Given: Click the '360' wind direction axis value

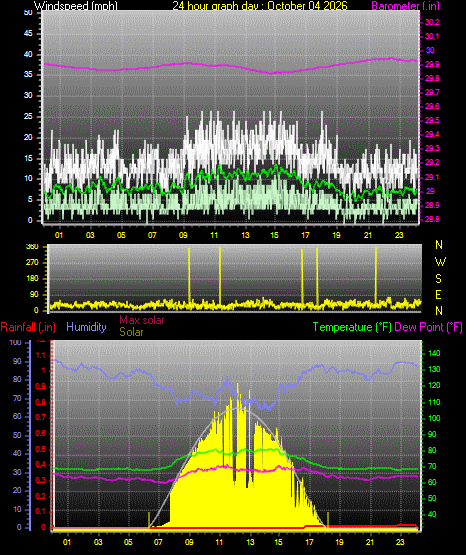Looking at the screenshot, I should (x=32, y=247).
